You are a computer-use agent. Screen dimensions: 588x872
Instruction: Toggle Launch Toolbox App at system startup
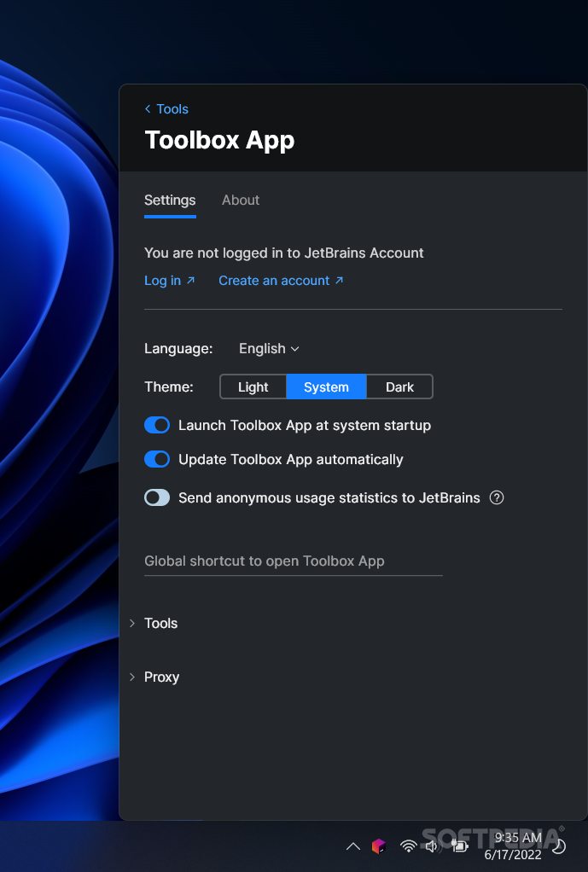pyautogui.click(x=157, y=426)
